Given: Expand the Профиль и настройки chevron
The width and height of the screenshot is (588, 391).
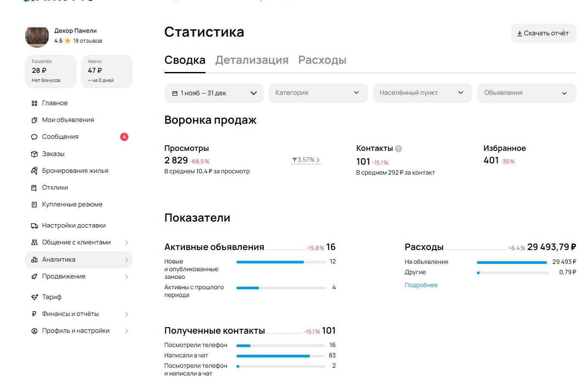Looking at the screenshot, I should pyautogui.click(x=127, y=331).
